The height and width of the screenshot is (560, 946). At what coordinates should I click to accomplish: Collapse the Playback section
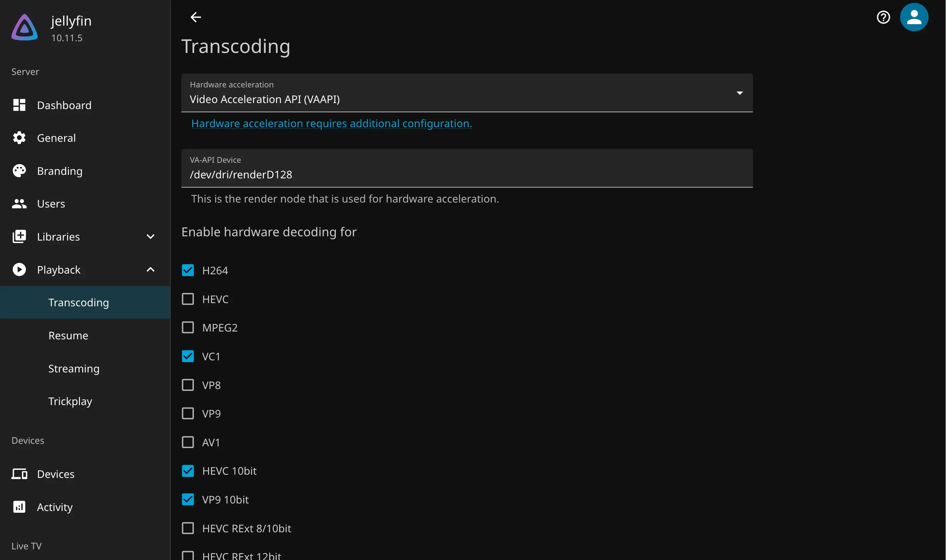point(150,269)
